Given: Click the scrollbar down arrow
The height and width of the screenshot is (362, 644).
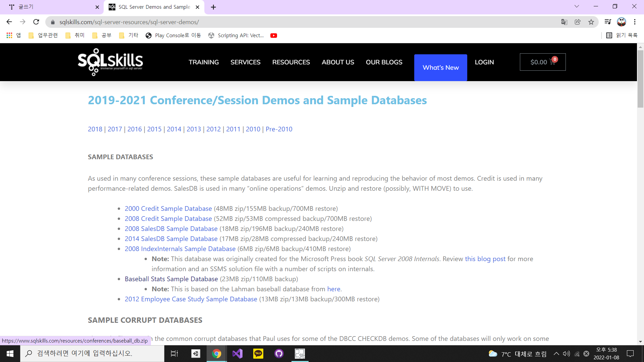Looking at the screenshot, I should click(640, 342).
